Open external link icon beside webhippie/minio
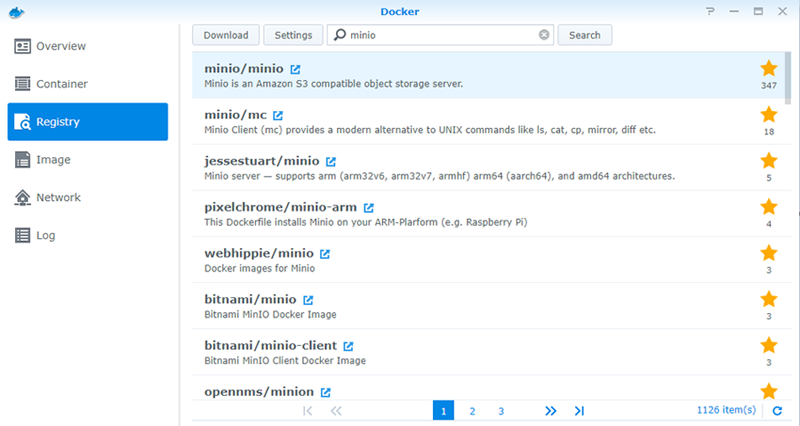 [x=325, y=254]
